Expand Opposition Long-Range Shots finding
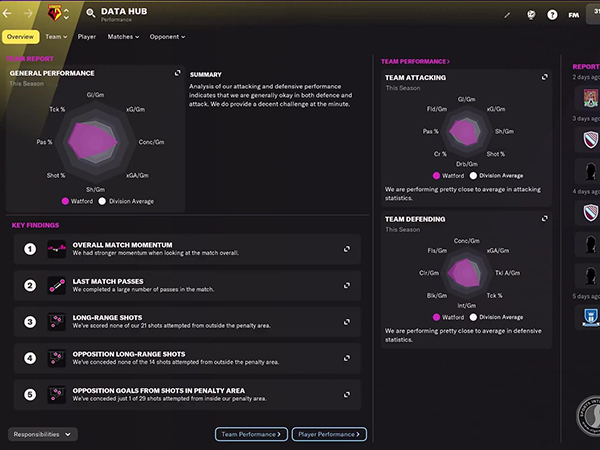This screenshot has width=600, height=450. tap(347, 358)
